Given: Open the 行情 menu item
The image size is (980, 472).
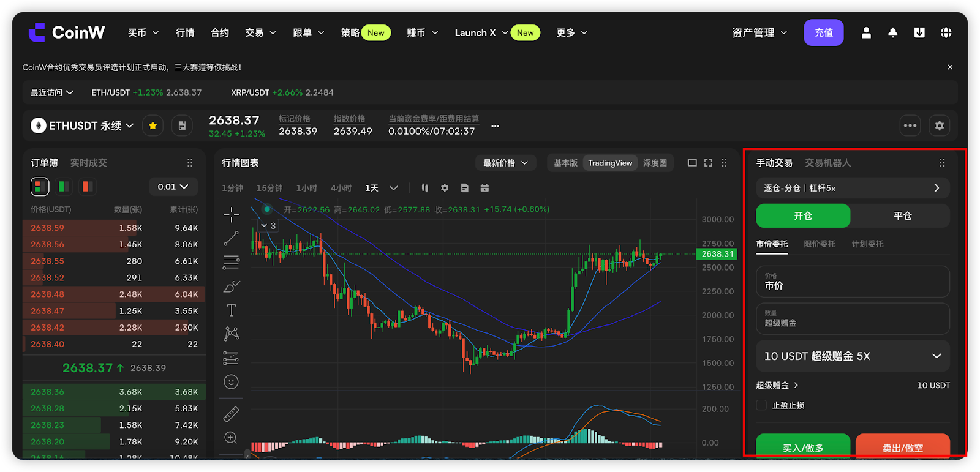Looking at the screenshot, I should tap(185, 32).
